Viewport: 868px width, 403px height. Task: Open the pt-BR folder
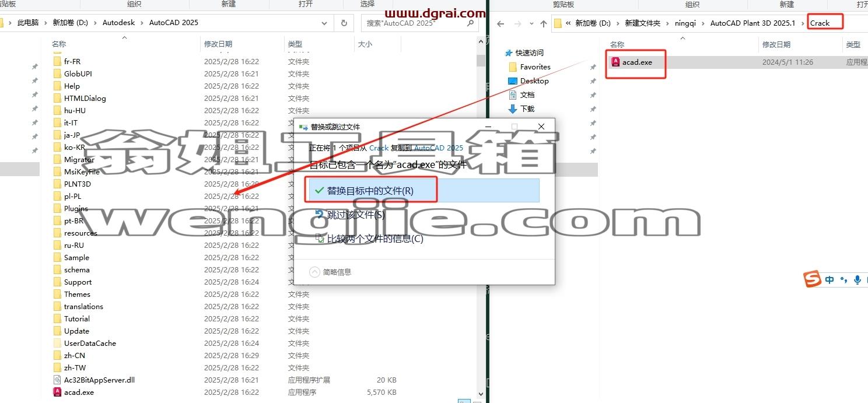(x=73, y=220)
